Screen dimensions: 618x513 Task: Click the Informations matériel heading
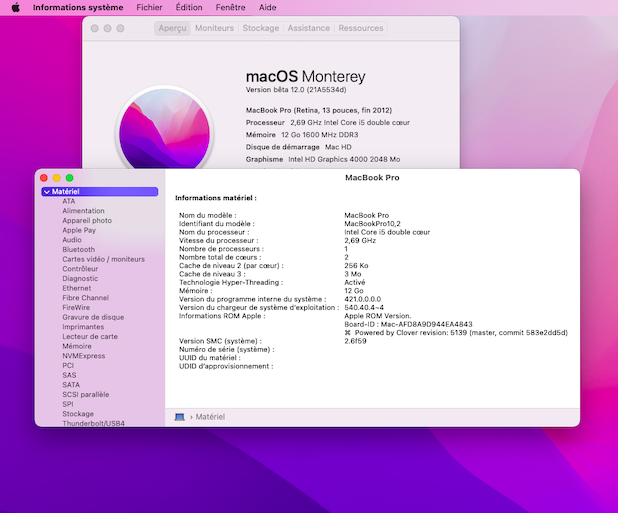pos(216,198)
